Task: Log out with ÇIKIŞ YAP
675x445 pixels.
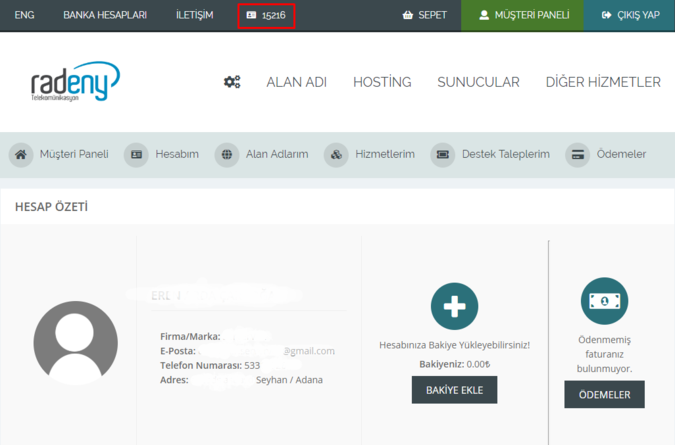Action: [629, 15]
